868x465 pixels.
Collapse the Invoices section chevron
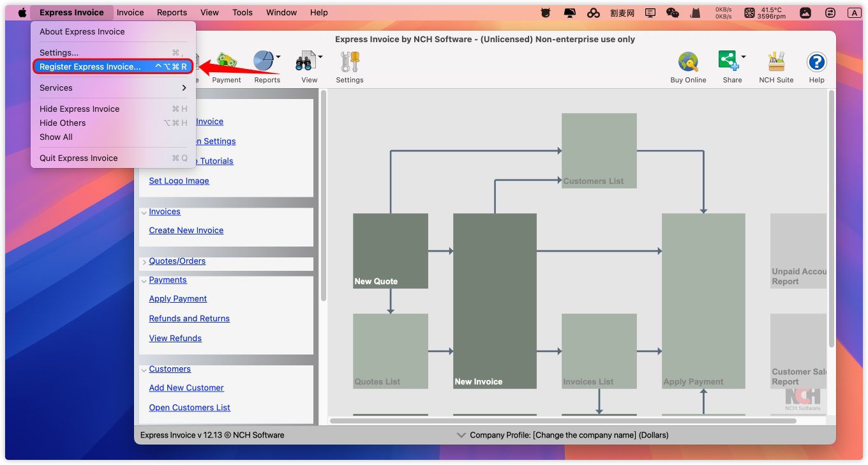coord(144,212)
